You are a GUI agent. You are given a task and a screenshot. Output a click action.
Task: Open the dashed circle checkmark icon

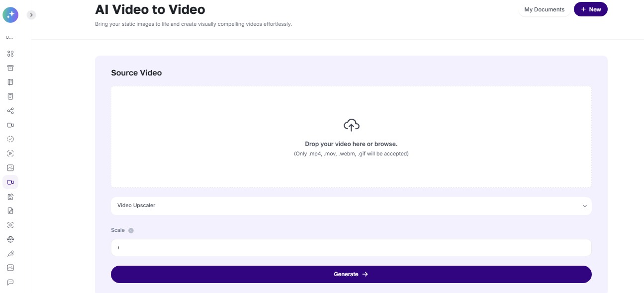pyautogui.click(x=10, y=139)
